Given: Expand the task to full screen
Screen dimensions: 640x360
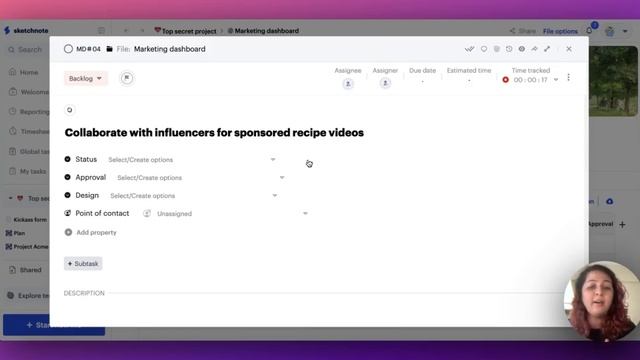Looking at the screenshot, I should point(547,49).
